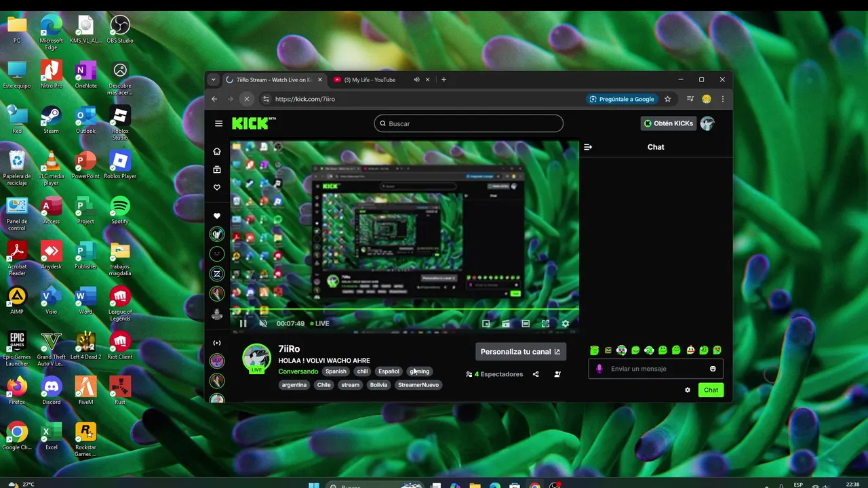Click the address bar URL
The width and height of the screenshot is (868, 488).
[x=305, y=99]
